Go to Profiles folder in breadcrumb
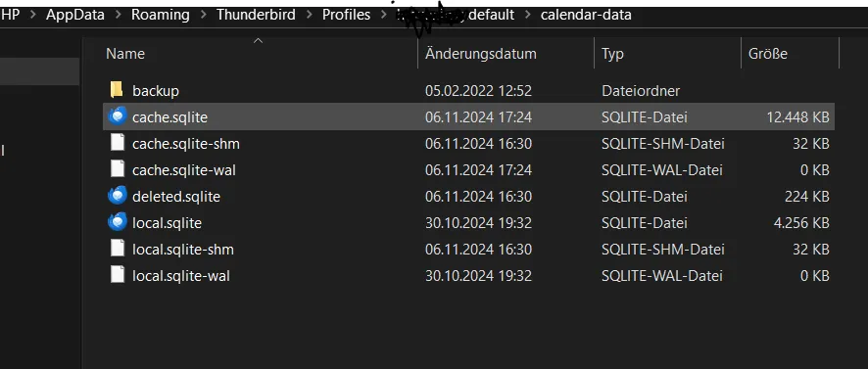 (347, 15)
